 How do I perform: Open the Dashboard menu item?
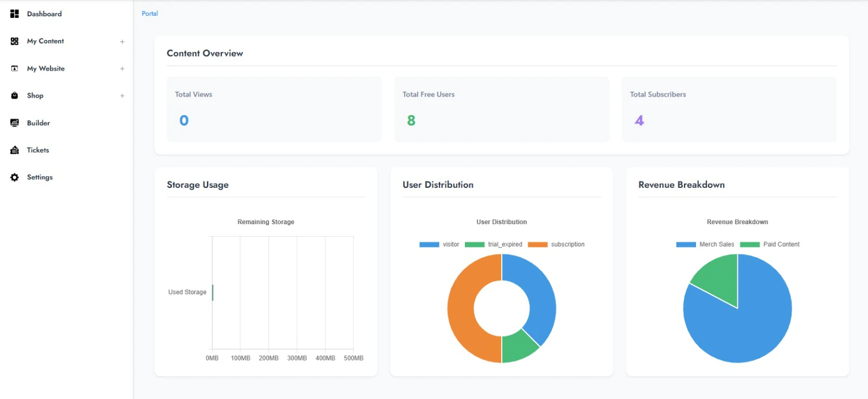coord(44,14)
